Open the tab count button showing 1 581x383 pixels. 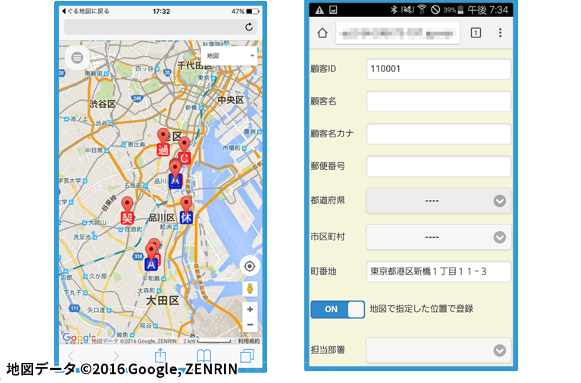point(476,33)
